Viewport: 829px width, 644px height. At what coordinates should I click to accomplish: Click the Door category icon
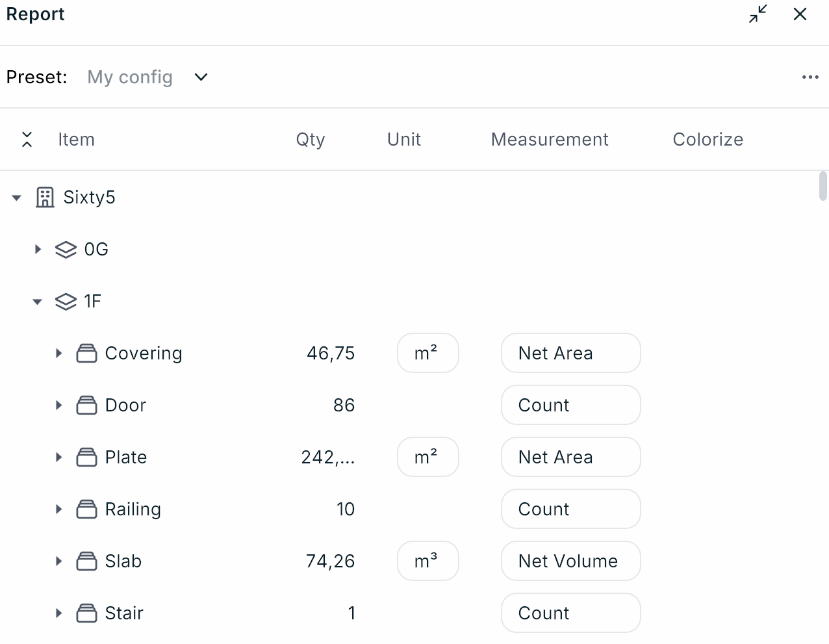pyautogui.click(x=86, y=406)
